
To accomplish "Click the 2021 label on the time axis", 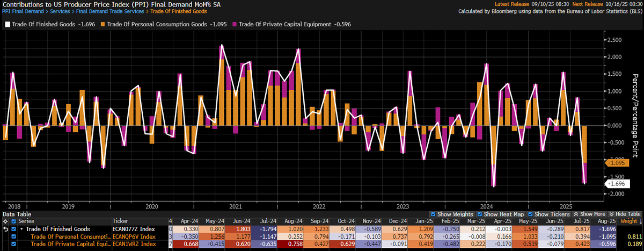I will click(x=235, y=206).
